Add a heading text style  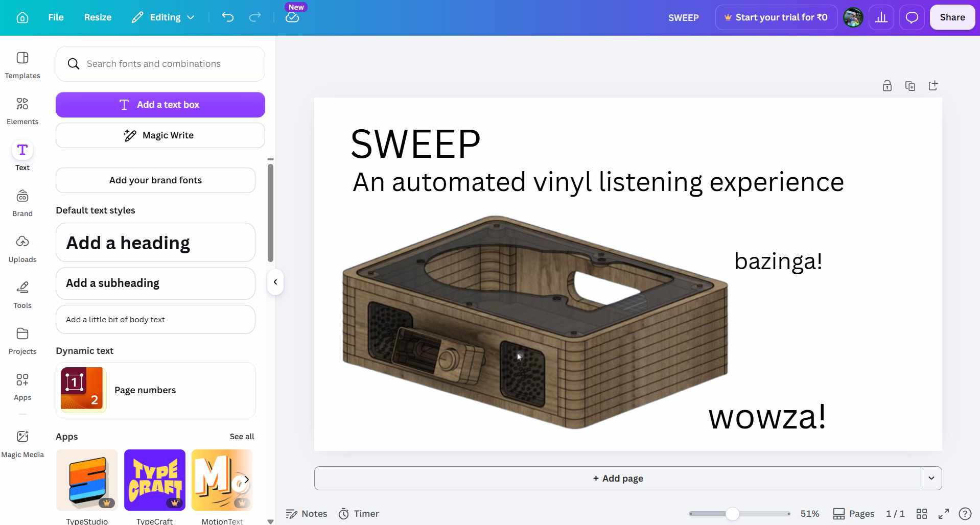click(155, 243)
